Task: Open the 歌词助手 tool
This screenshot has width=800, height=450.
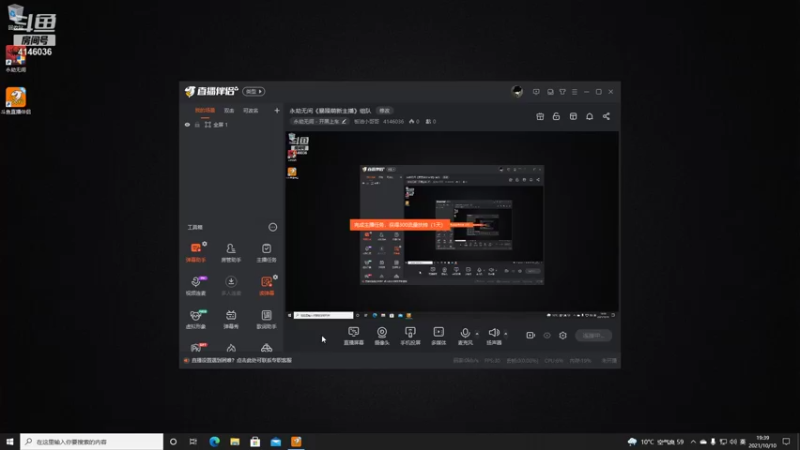Action: point(266,318)
